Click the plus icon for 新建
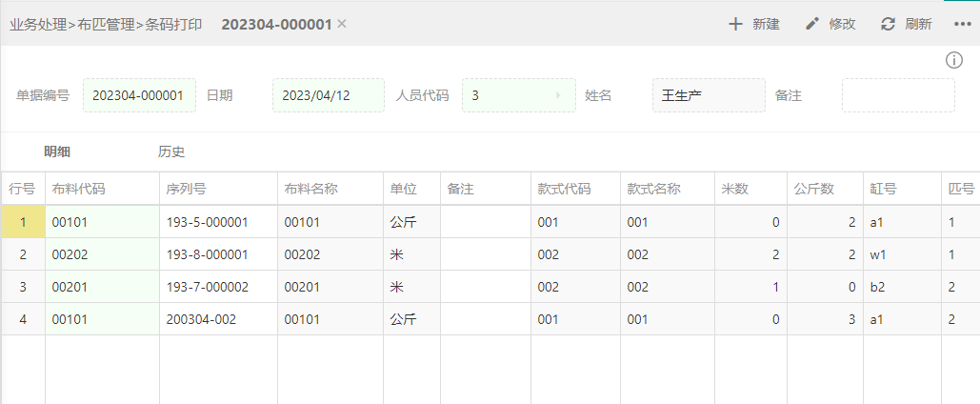Screen dimensions: 980x404 click(x=735, y=24)
